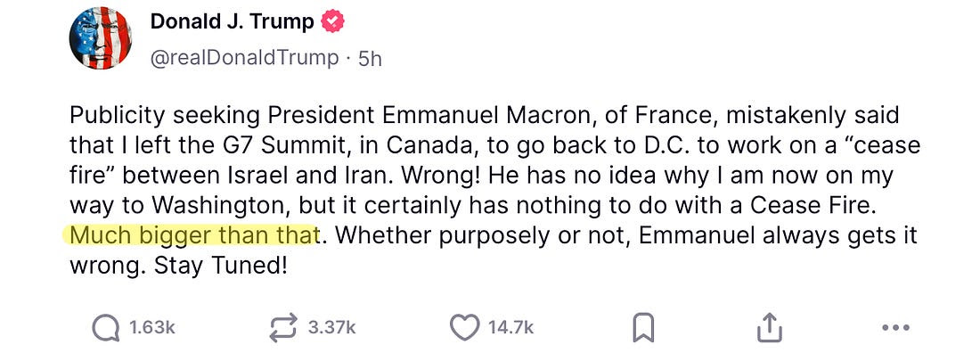Screen dimensions: 980x353
Task: Open Donald J. Trump display name
Action: (x=232, y=22)
